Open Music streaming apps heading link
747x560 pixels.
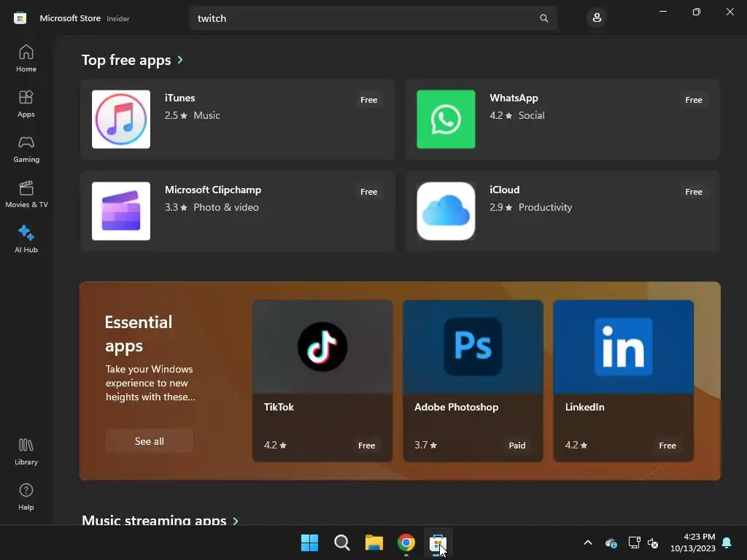(x=154, y=520)
